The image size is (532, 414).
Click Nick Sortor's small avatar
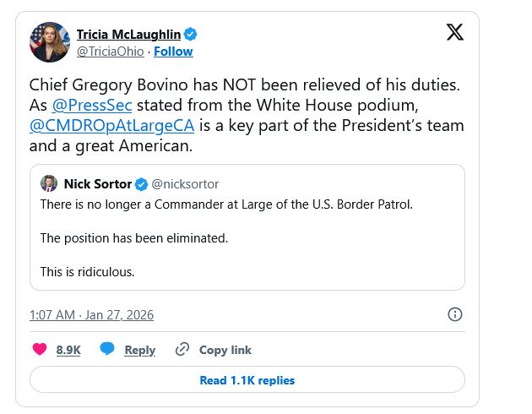[49, 183]
